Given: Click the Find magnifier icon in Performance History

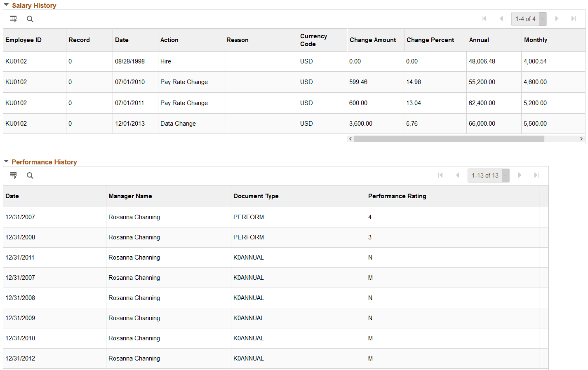Looking at the screenshot, I should pos(30,175).
